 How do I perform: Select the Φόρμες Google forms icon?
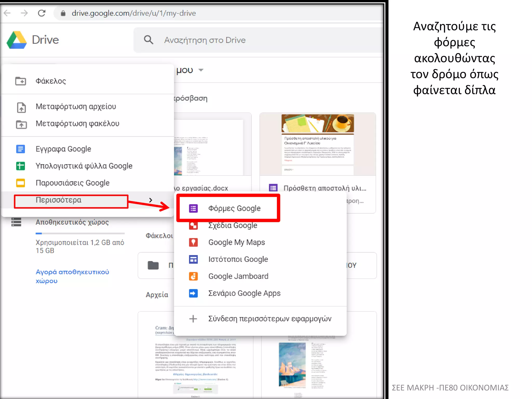[193, 208]
